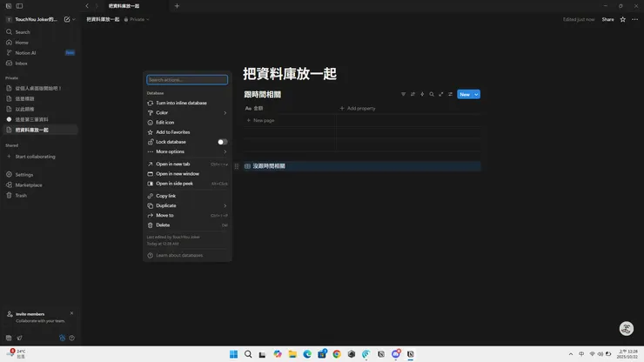Go back with the left arrow

[x=87, y=6]
